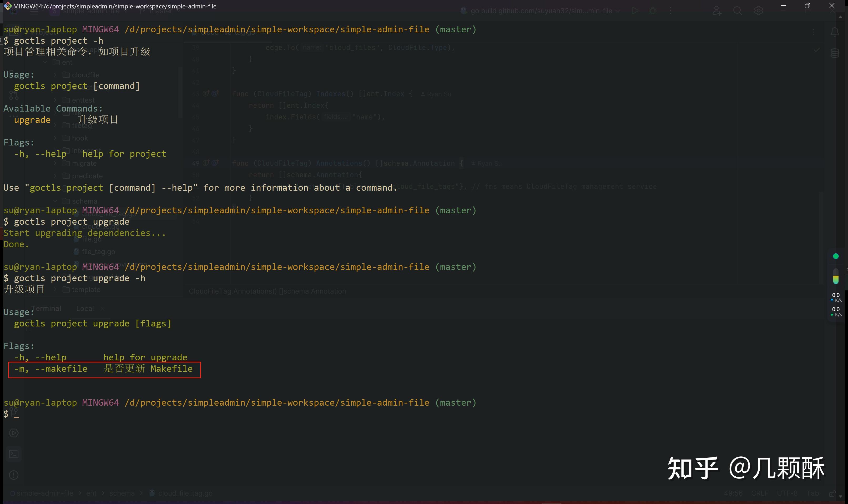
Task: Click the Debug bug icon
Action: pos(652,11)
